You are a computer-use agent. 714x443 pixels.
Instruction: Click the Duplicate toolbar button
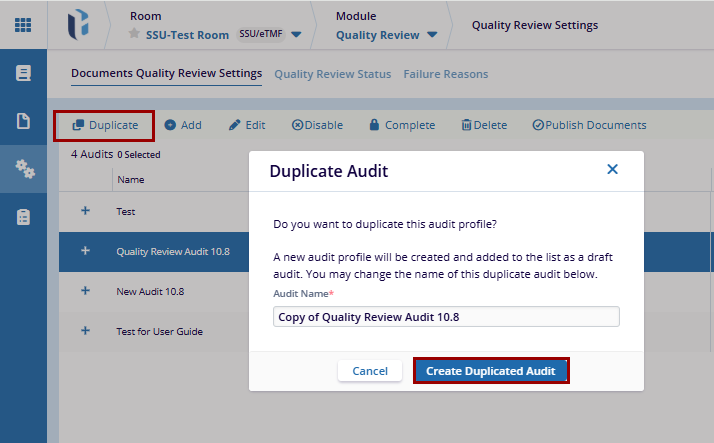tap(104, 125)
